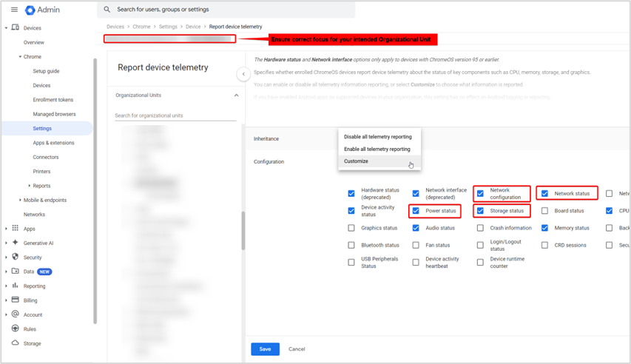The width and height of the screenshot is (631, 364).
Task: Choose Disable all telemetry reporting option
Action: [x=377, y=137]
